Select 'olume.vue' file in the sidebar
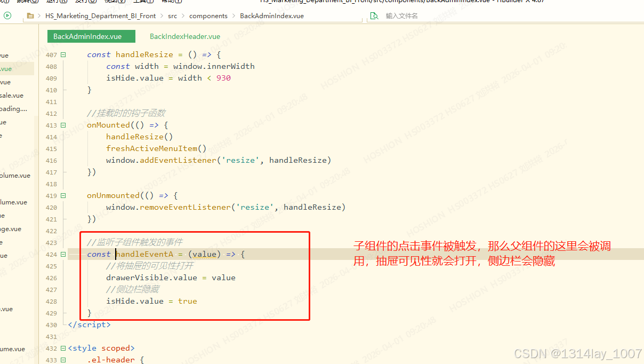 point(15,176)
